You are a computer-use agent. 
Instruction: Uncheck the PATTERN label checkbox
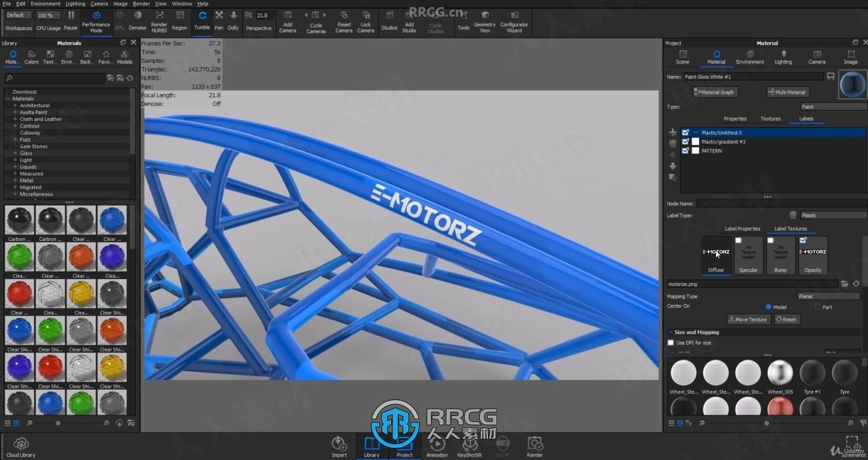pos(685,151)
